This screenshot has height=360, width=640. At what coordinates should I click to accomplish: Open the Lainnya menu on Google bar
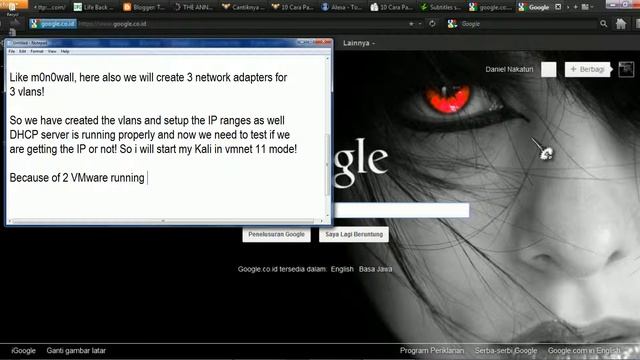(x=359, y=43)
